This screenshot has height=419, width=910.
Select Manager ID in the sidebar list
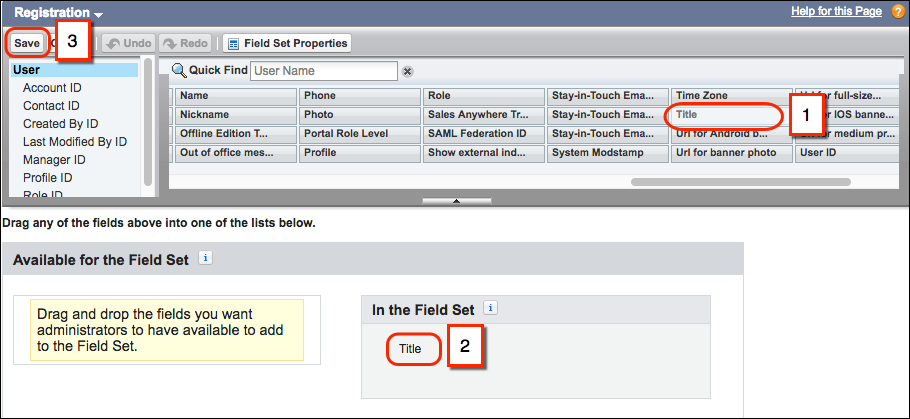coord(55,160)
